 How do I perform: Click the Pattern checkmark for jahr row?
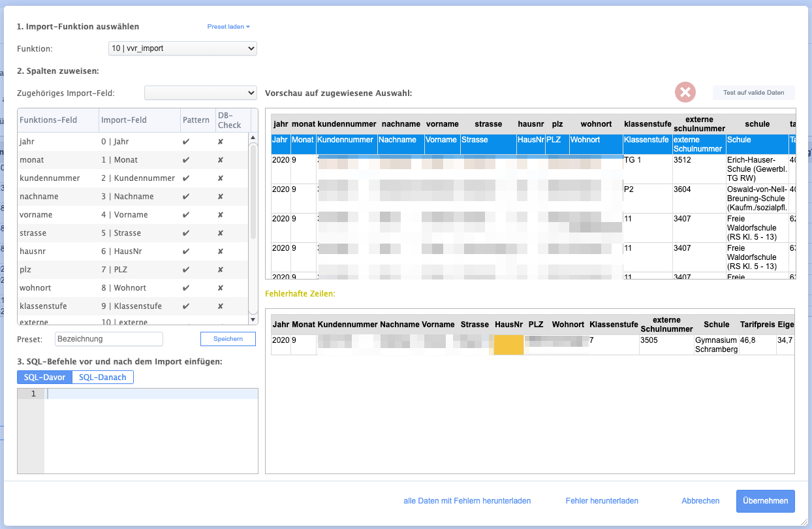[186, 142]
